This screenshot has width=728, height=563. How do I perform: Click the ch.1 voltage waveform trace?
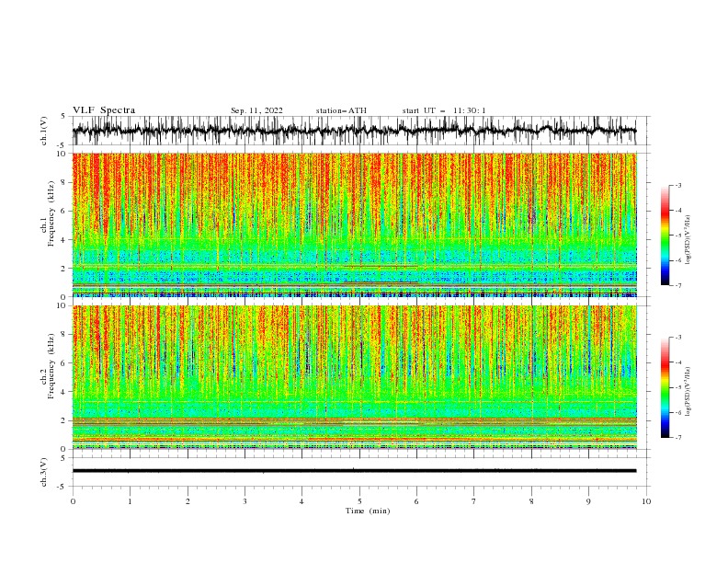tap(354, 131)
